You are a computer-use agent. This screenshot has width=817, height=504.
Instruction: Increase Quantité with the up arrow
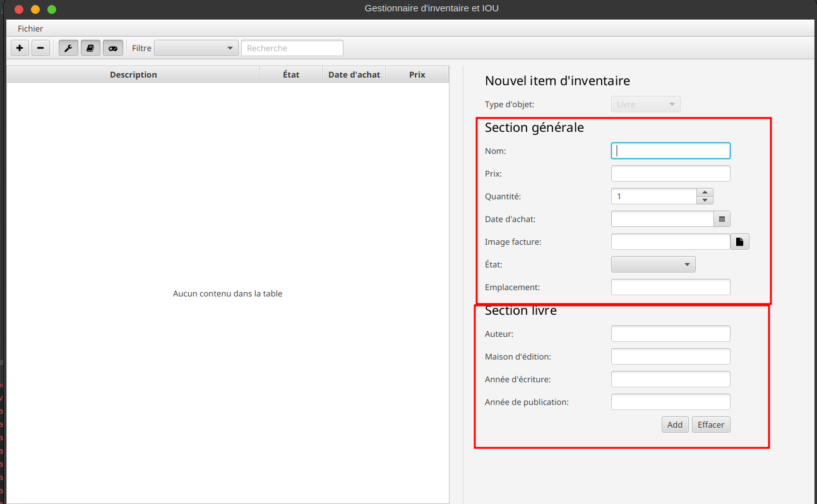click(705, 192)
